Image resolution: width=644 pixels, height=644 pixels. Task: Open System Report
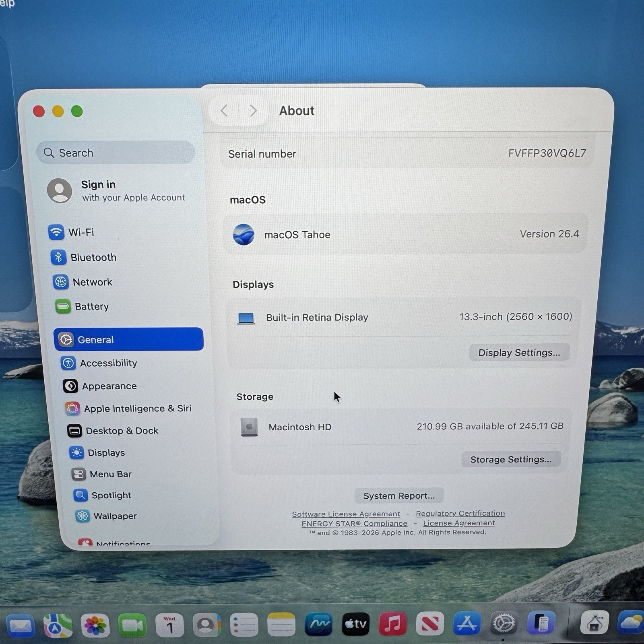point(398,496)
